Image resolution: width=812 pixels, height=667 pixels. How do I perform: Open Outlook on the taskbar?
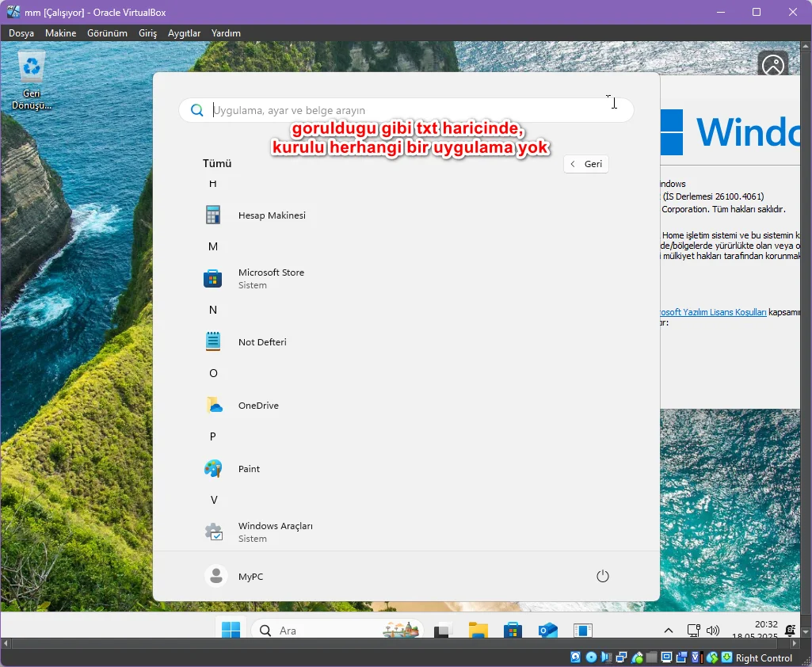pyautogui.click(x=548, y=631)
